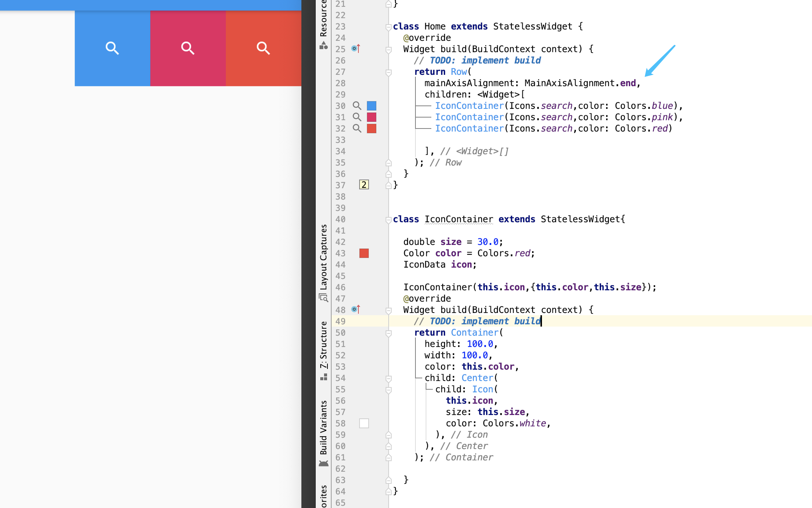Click the yellow '2' badge on line 37
The image size is (812, 508).
point(364,185)
